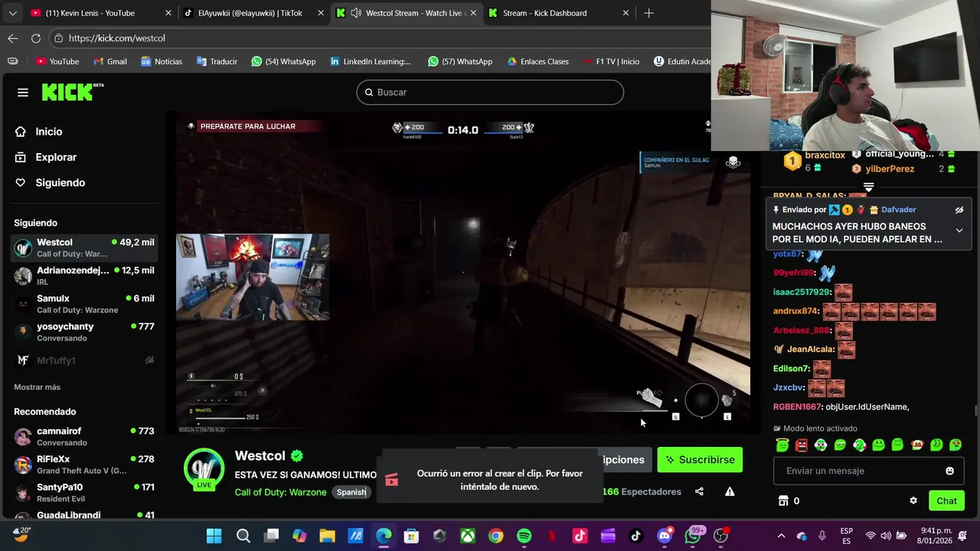980x551 pixels.
Task: Show hidden system tray icons chevron
Action: (781, 536)
